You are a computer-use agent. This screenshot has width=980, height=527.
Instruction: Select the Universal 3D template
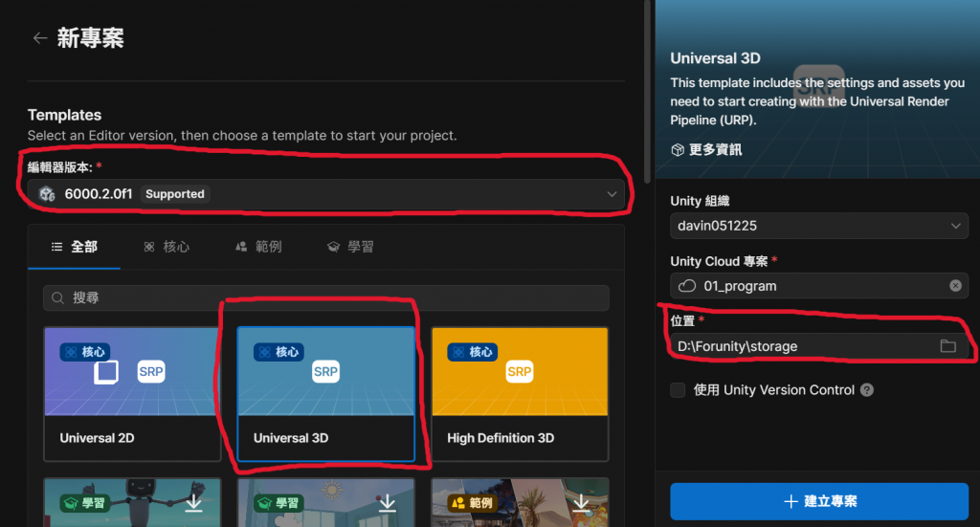tap(325, 394)
